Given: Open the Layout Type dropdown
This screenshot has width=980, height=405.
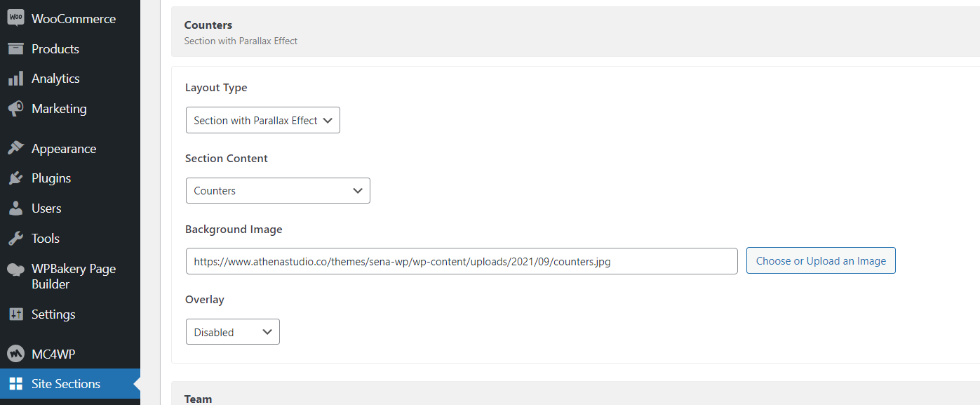Looking at the screenshot, I should pyautogui.click(x=263, y=120).
